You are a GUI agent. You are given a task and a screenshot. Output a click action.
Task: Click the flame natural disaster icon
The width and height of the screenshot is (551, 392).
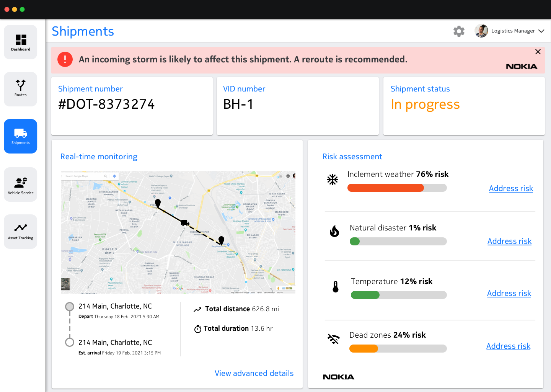tap(334, 231)
